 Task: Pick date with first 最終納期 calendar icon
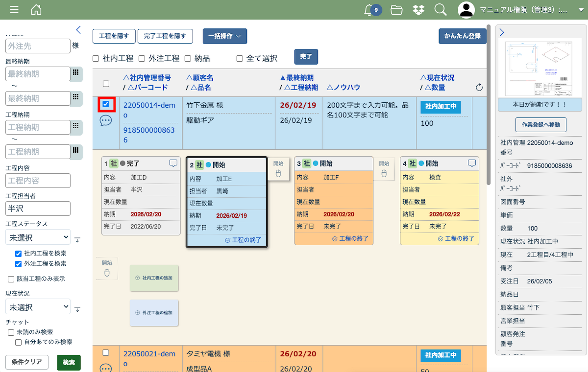click(76, 73)
